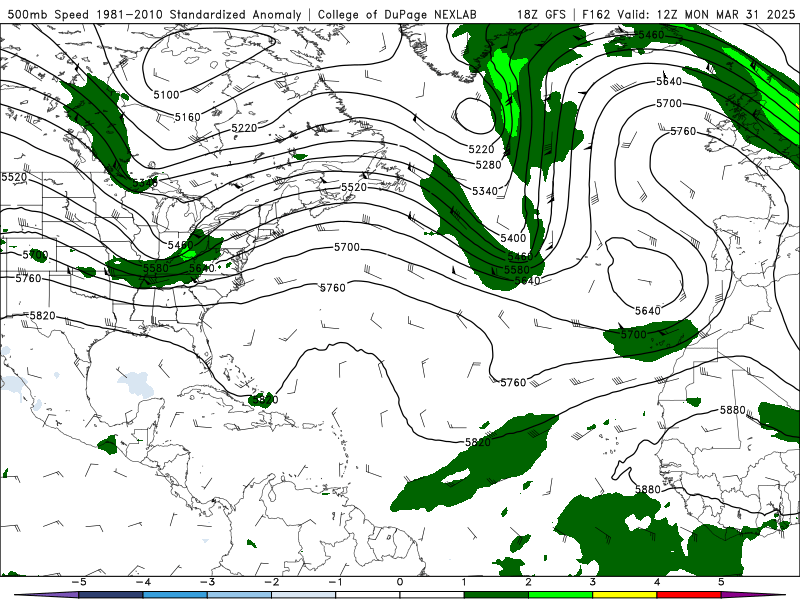The height and width of the screenshot is (600, 800).
Task: Click the 'F162 Valid: 12Z MON MAR 31 2025' text
Action: (x=688, y=14)
